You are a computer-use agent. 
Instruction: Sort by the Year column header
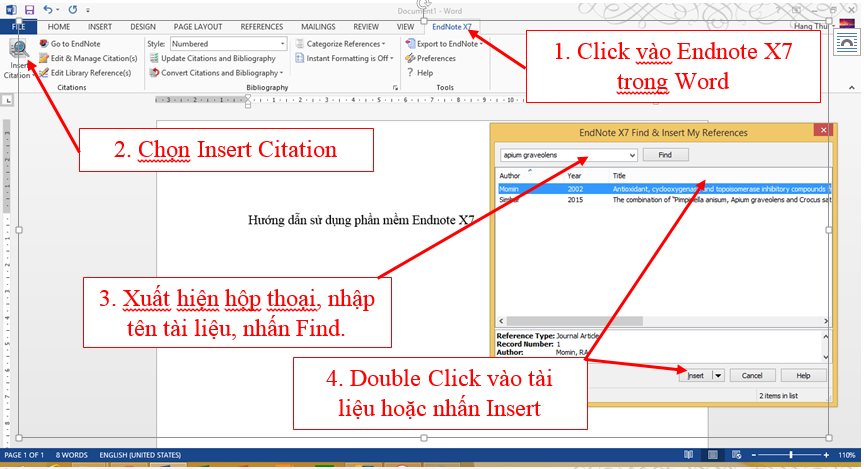click(x=574, y=176)
